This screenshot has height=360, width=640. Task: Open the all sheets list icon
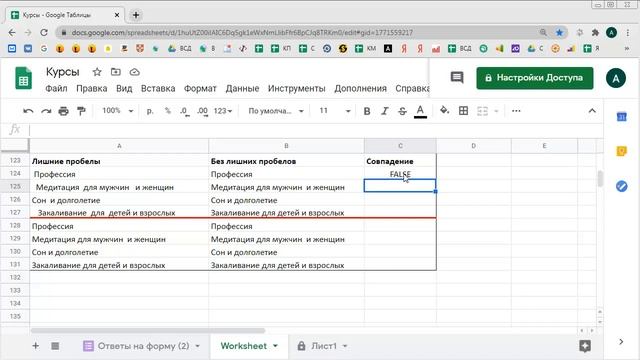coord(55,346)
